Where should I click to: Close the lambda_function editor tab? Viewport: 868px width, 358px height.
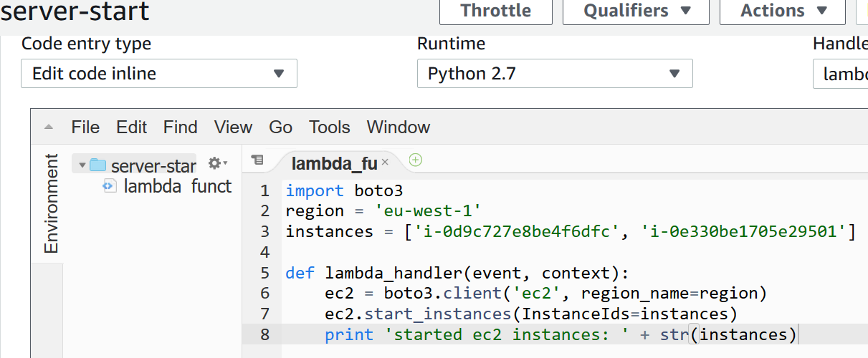point(385,163)
